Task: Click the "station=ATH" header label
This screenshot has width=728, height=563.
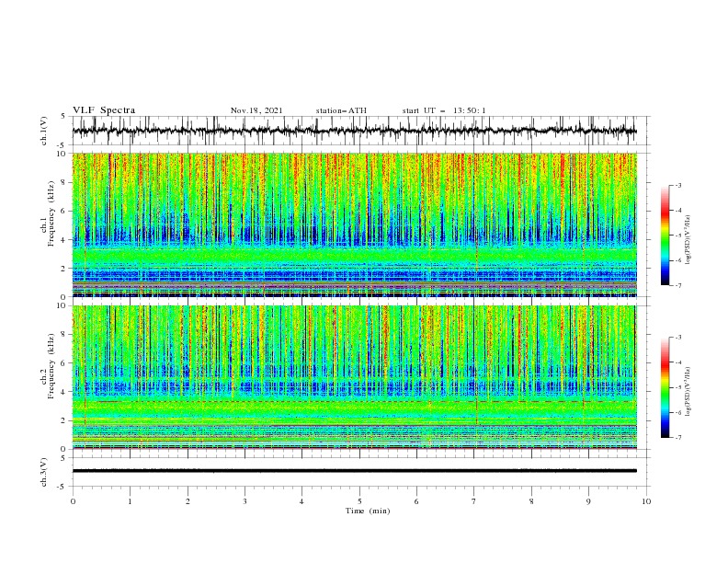Action: [341, 110]
